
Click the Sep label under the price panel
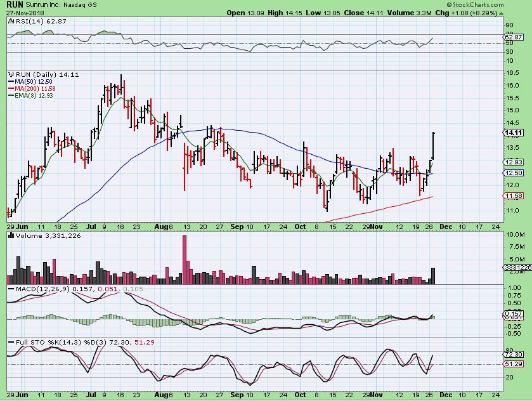point(237,227)
